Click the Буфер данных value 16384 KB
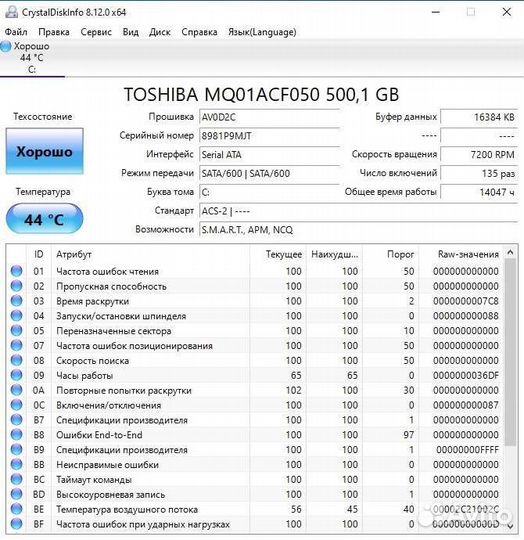Screen dimensions: 524x540 [479, 117]
